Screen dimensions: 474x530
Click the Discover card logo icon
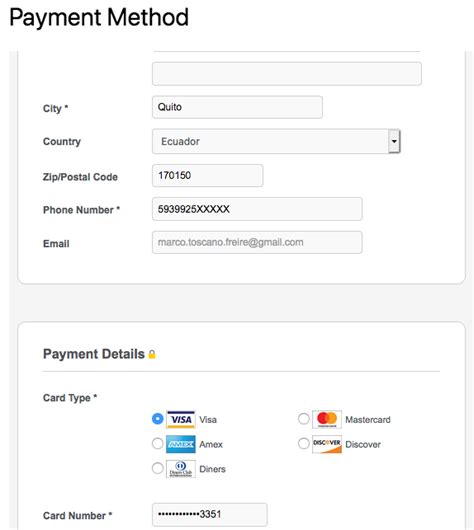(x=327, y=444)
